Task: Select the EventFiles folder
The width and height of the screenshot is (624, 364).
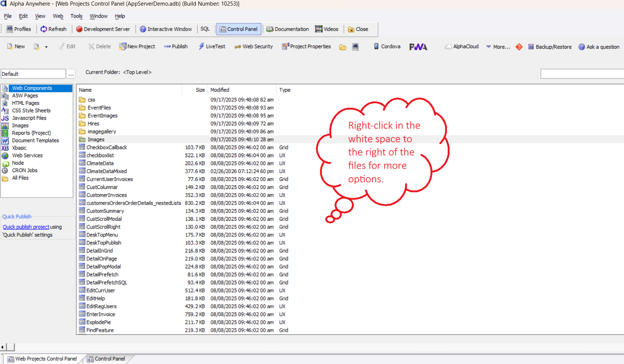Action: (x=99, y=108)
